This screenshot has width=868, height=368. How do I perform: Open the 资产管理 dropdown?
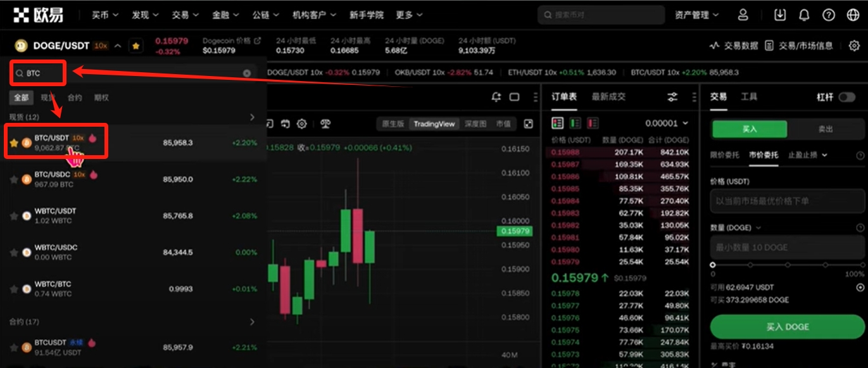click(x=696, y=15)
